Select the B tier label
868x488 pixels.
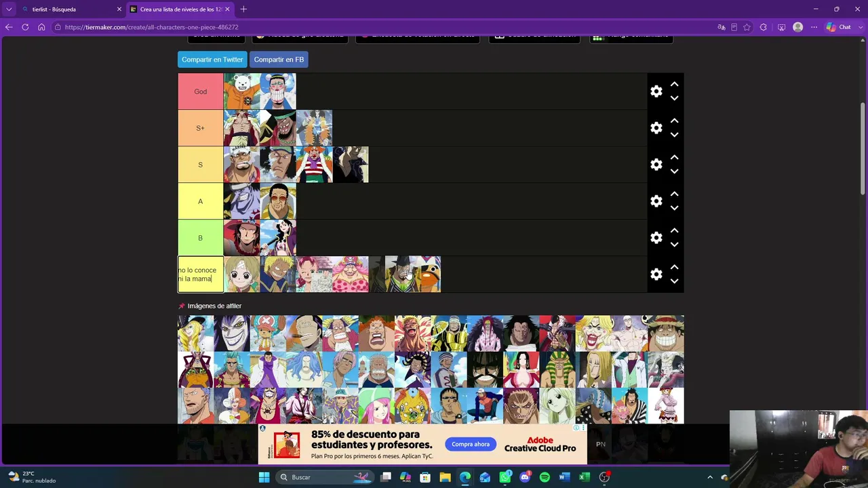[x=201, y=238]
